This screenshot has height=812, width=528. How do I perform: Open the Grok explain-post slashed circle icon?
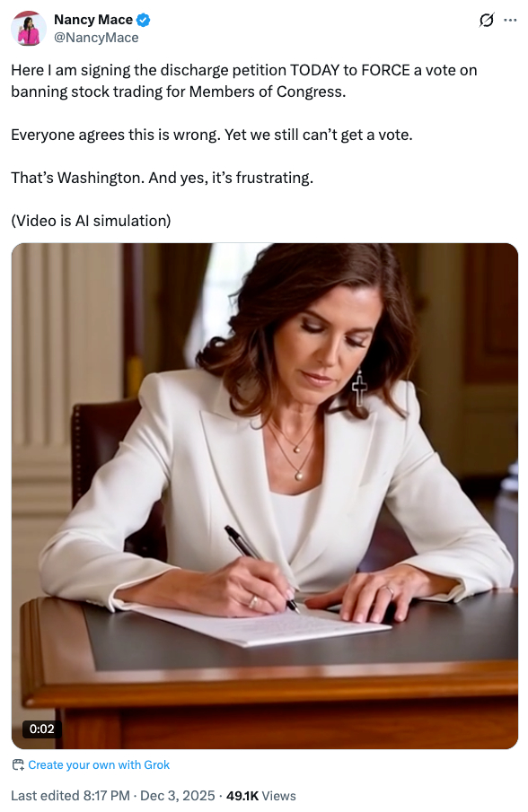(486, 21)
